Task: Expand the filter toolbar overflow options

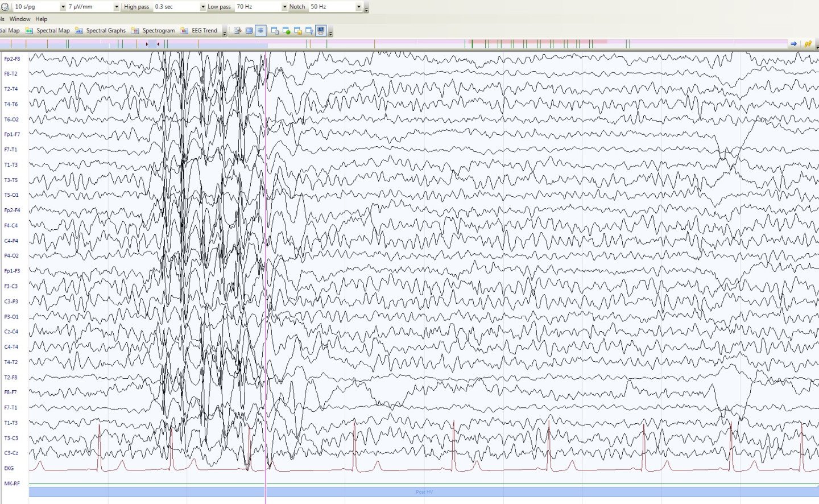Action: coord(366,9)
